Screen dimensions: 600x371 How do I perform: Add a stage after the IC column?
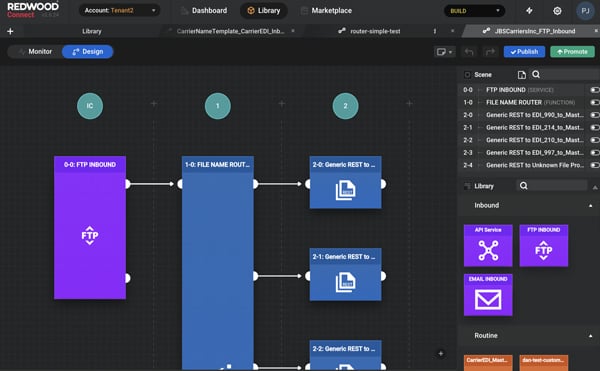(x=154, y=104)
